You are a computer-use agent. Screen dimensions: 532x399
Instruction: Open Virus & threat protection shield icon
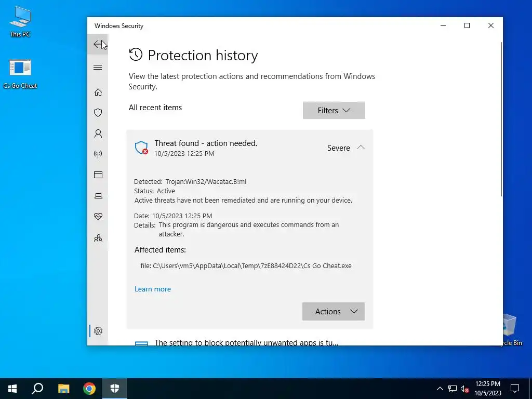coord(98,113)
